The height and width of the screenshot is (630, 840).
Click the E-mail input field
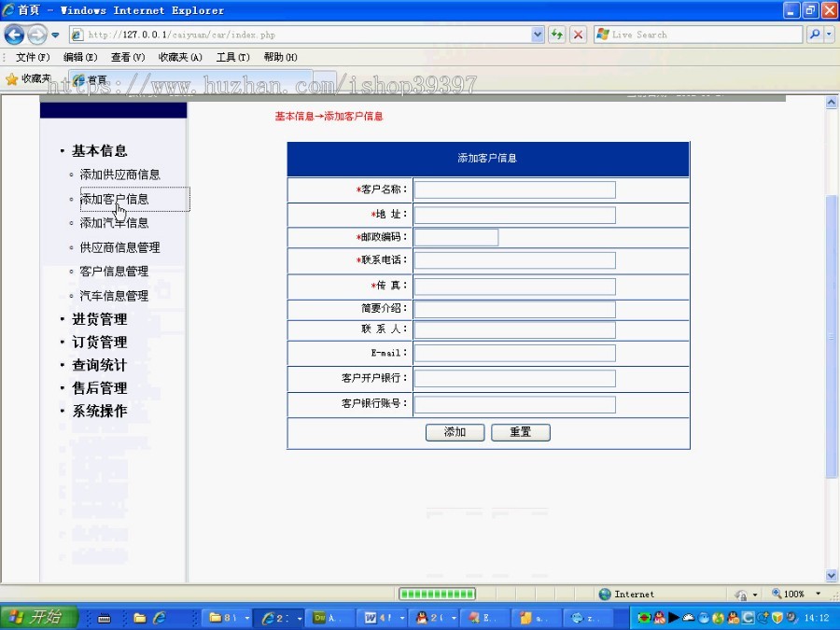pos(515,353)
